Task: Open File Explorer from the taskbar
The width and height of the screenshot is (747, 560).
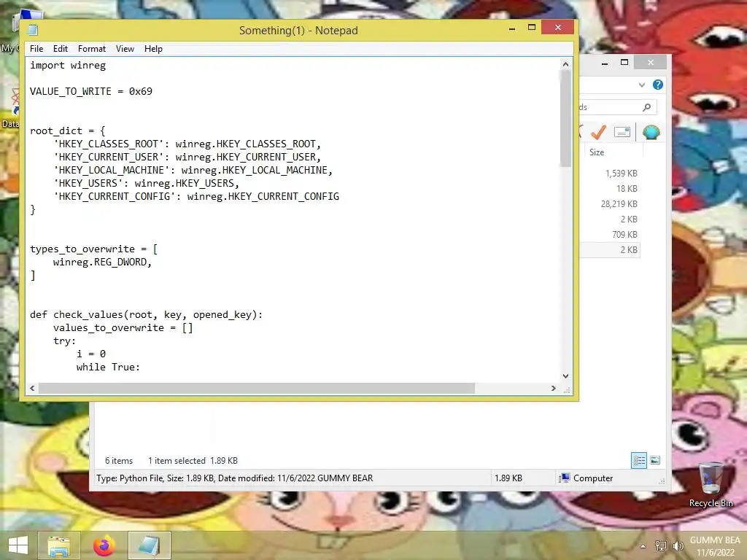Action: pyautogui.click(x=59, y=545)
